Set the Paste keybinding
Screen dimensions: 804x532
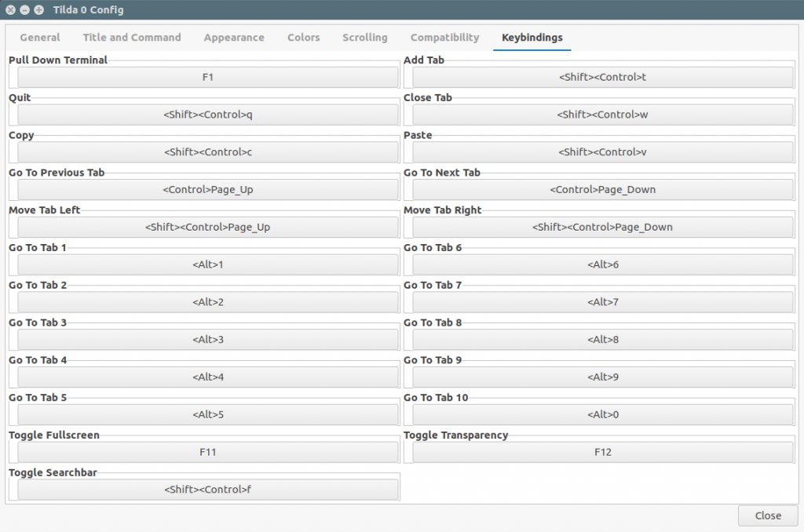[602, 152]
